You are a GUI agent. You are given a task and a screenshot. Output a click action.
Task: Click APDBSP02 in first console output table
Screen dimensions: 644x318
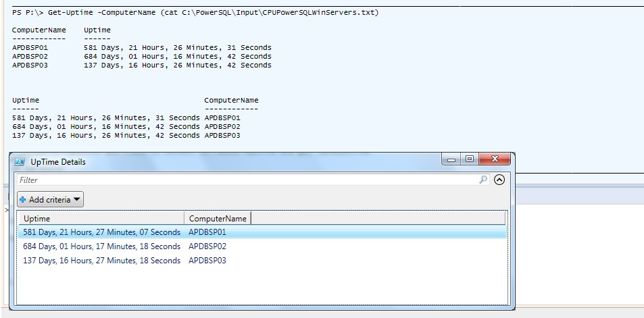point(30,57)
